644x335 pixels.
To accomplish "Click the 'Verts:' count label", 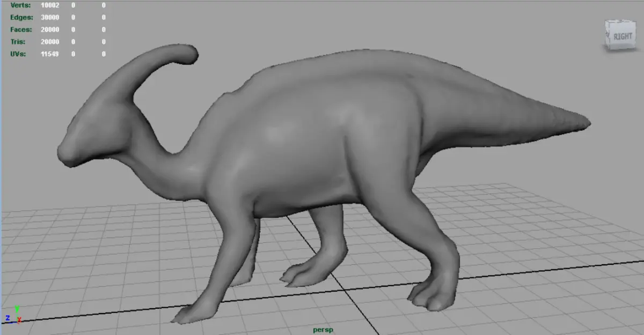I will (20, 5).
